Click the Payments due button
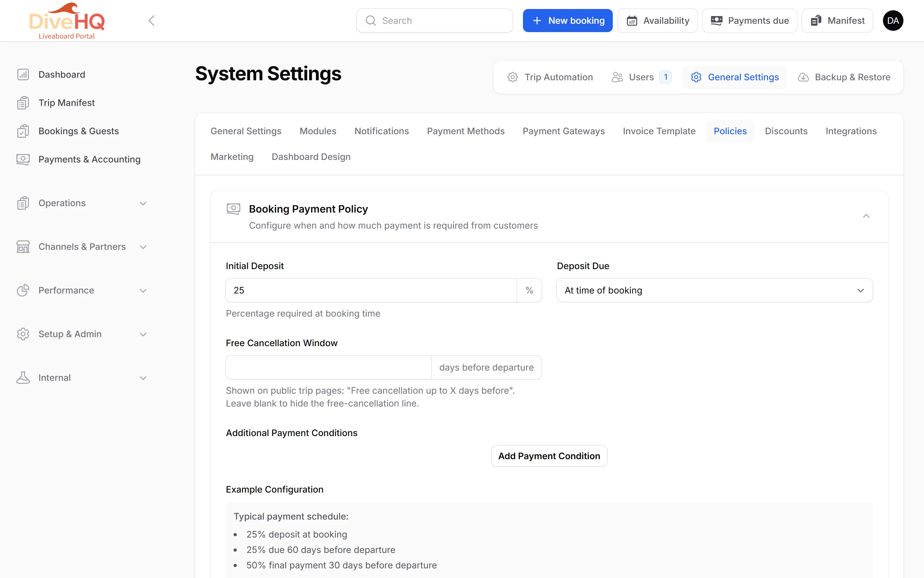The height and width of the screenshot is (578, 924). pyautogui.click(x=749, y=21)
